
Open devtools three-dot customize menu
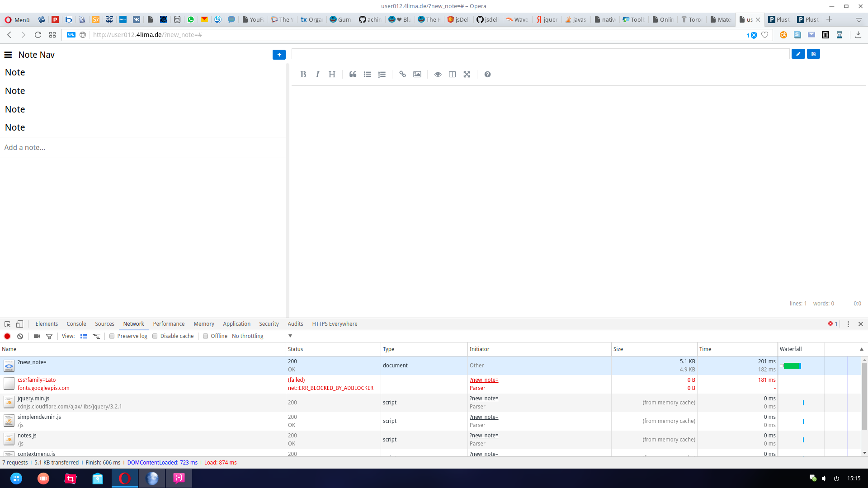point(848,324)
